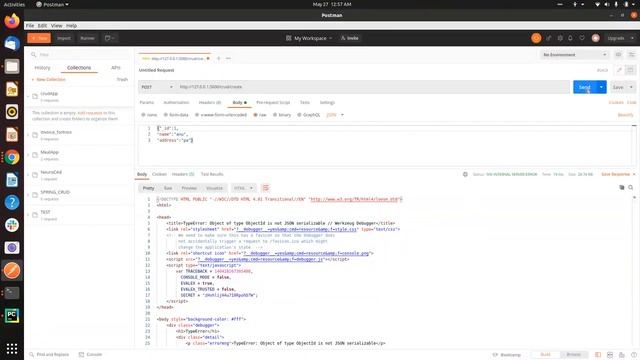Switch to the History sidebar tab

point(42,68)
